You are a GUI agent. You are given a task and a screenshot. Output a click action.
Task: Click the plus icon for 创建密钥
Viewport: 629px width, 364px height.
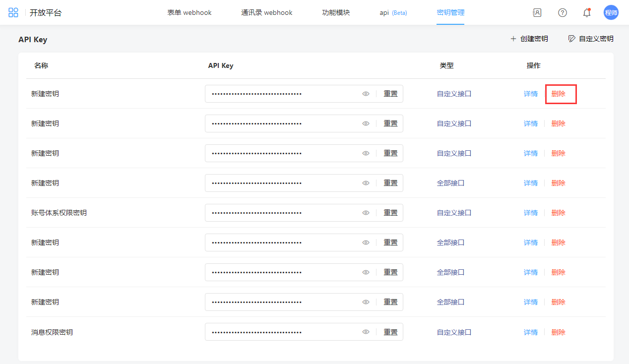[x=513, y=39]
